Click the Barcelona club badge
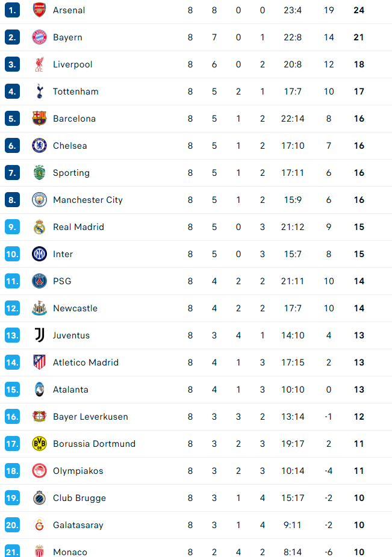The image size is (392, 557). pos(39,119)
